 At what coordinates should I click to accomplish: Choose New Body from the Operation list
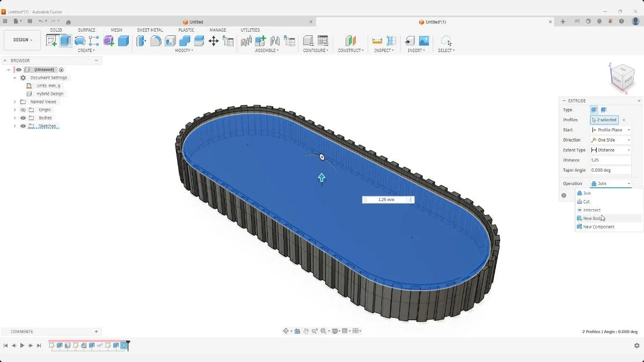click(591, 218)
